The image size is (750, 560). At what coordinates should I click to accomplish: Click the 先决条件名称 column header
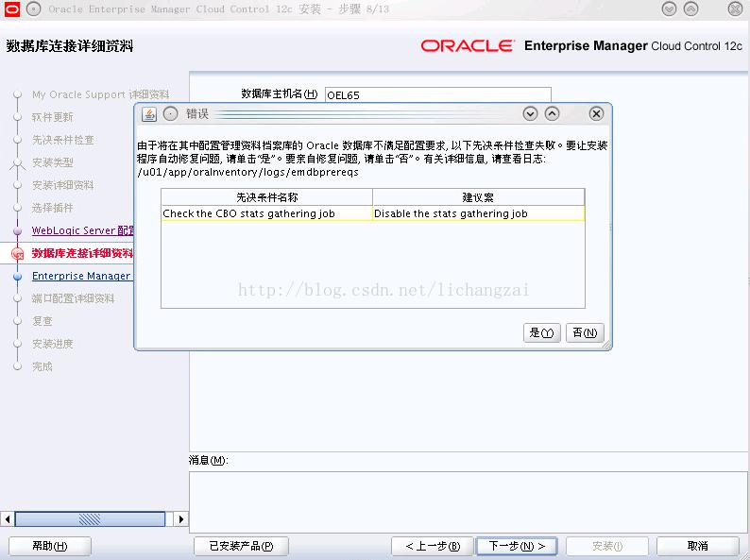[x=267, y=197]
